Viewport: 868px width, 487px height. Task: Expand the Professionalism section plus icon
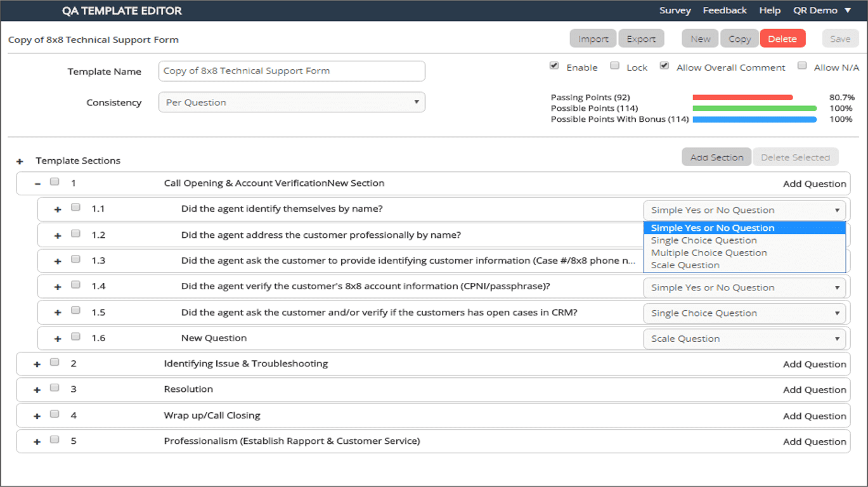37,442
